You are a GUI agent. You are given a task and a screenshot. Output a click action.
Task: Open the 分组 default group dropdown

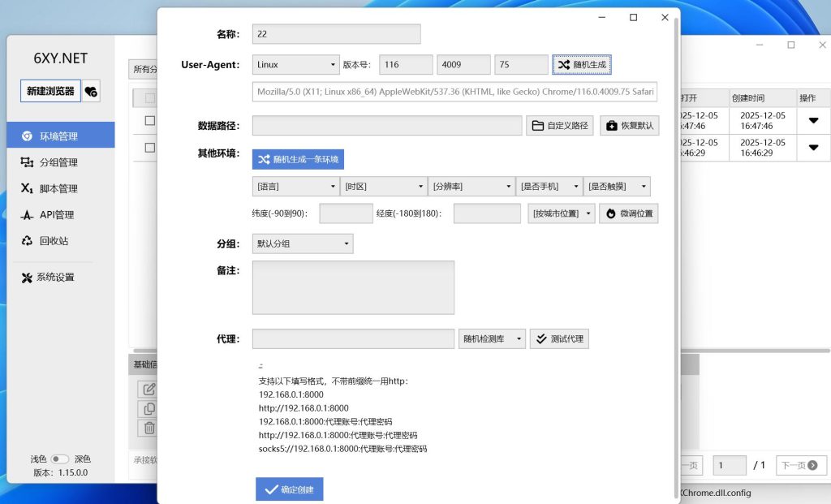(x=302, y=243)
